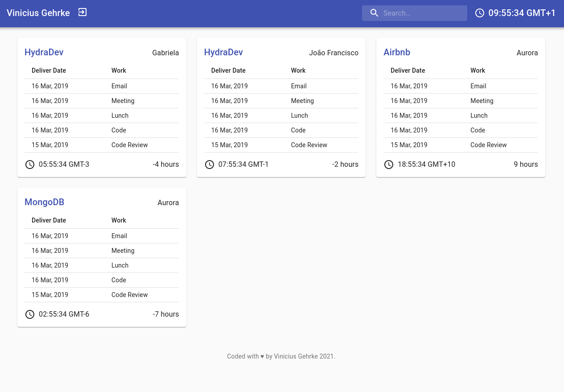
Task: Click the 9 hours offset on the Airbnb card
Action: click(526, 164)
